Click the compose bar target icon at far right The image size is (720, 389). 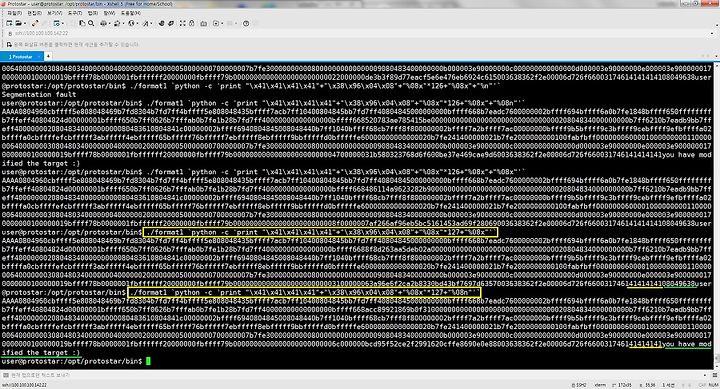coord(714,375)
